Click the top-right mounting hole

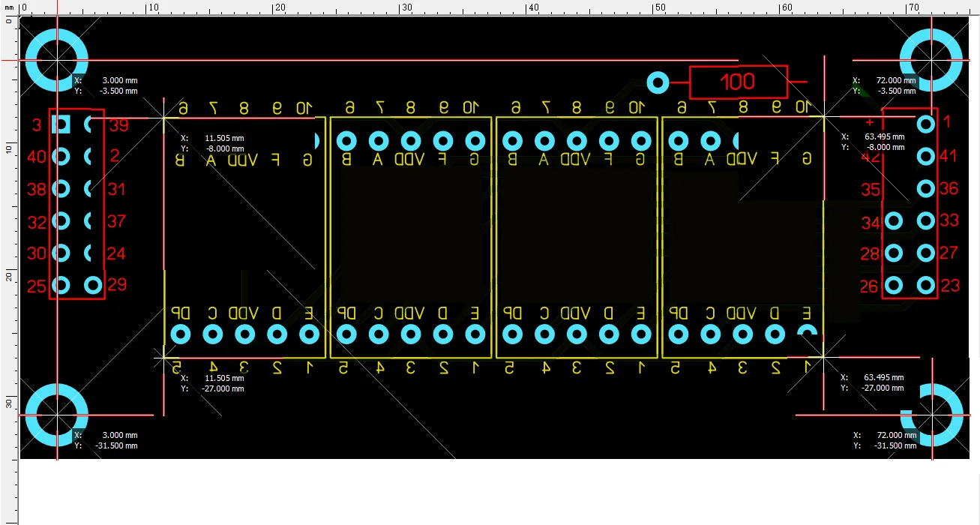coord(931,60)
